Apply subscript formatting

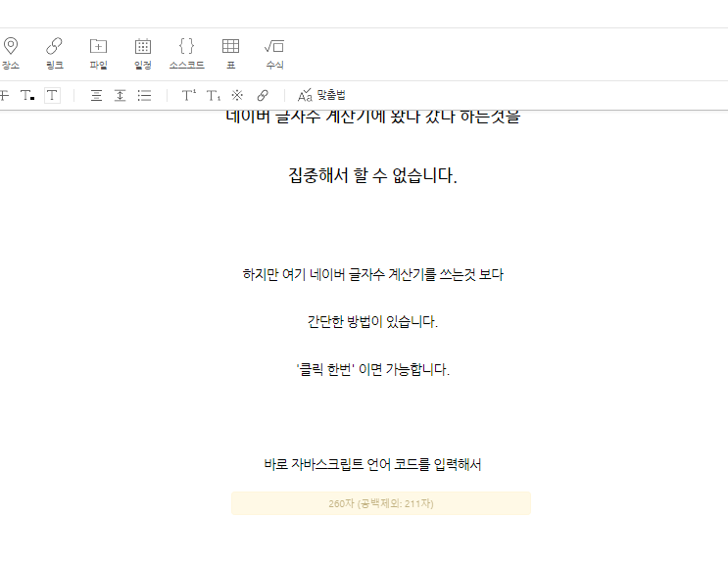click(x=213, y=96)
